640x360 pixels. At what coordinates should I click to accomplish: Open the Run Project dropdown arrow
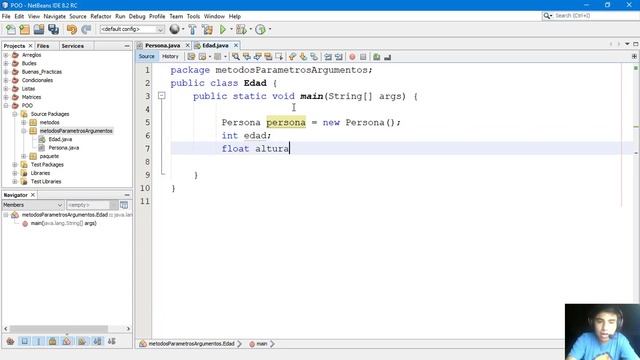231,29
